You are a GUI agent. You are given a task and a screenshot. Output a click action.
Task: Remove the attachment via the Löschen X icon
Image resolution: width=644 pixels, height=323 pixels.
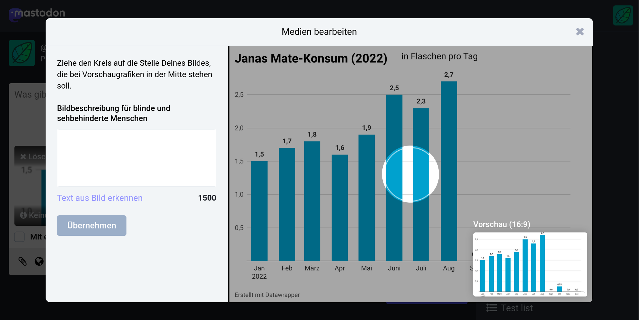[x=23, y=156]
